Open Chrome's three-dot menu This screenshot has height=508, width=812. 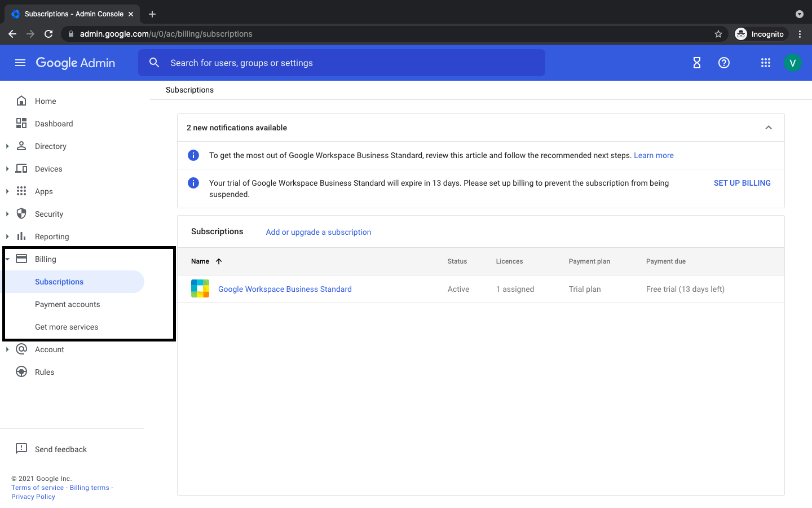(800, 34)
